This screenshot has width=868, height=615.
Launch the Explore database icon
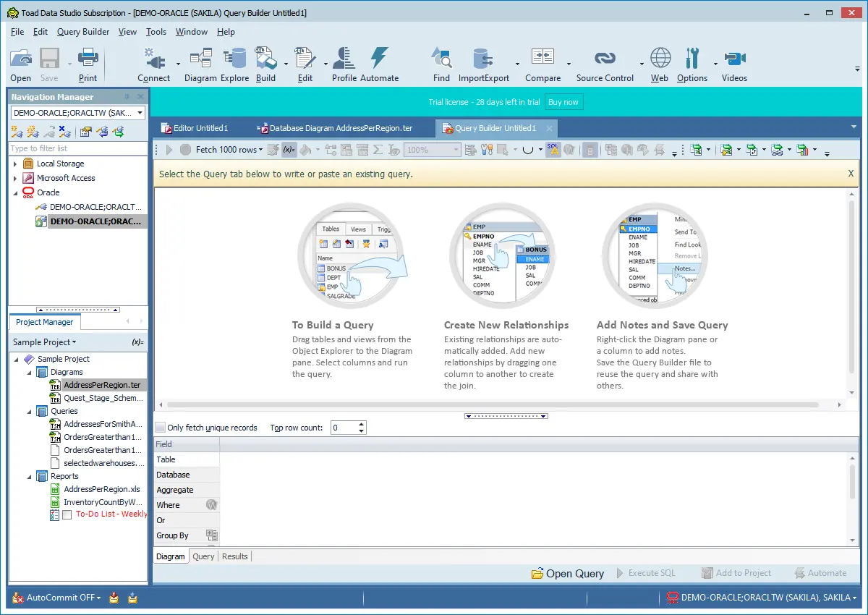pos(234,64)
